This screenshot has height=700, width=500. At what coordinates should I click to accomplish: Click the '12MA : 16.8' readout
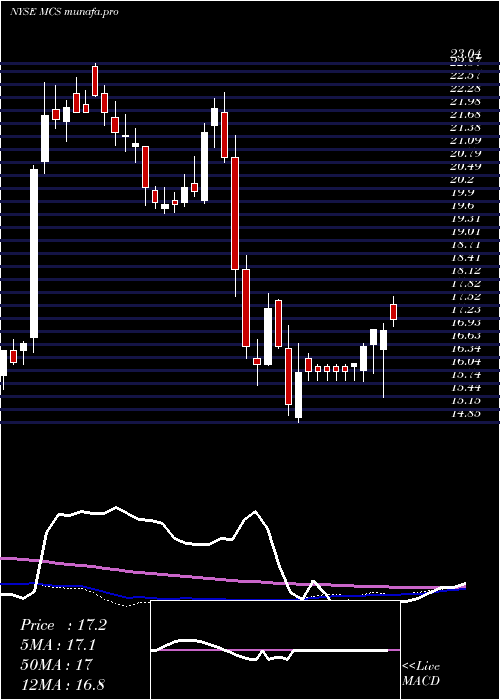click(62, 684)
